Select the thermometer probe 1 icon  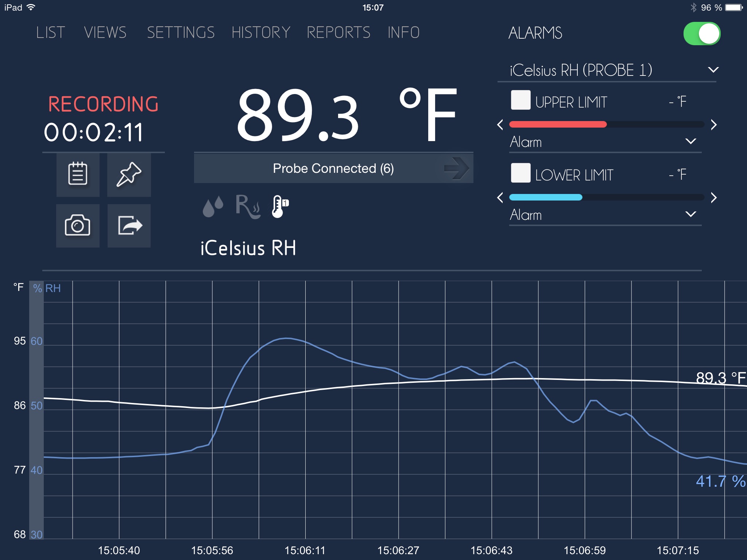279,206
